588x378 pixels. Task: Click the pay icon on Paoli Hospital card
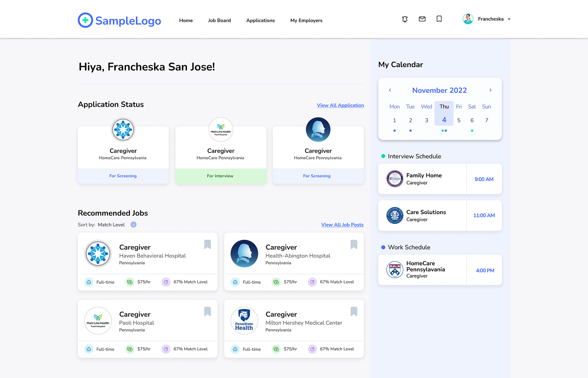point(130,349)
